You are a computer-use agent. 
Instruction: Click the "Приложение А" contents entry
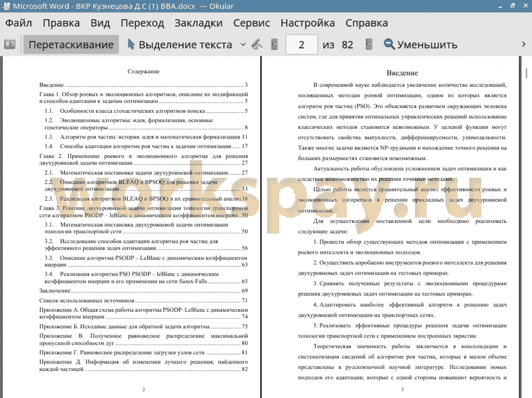[144, 313]
